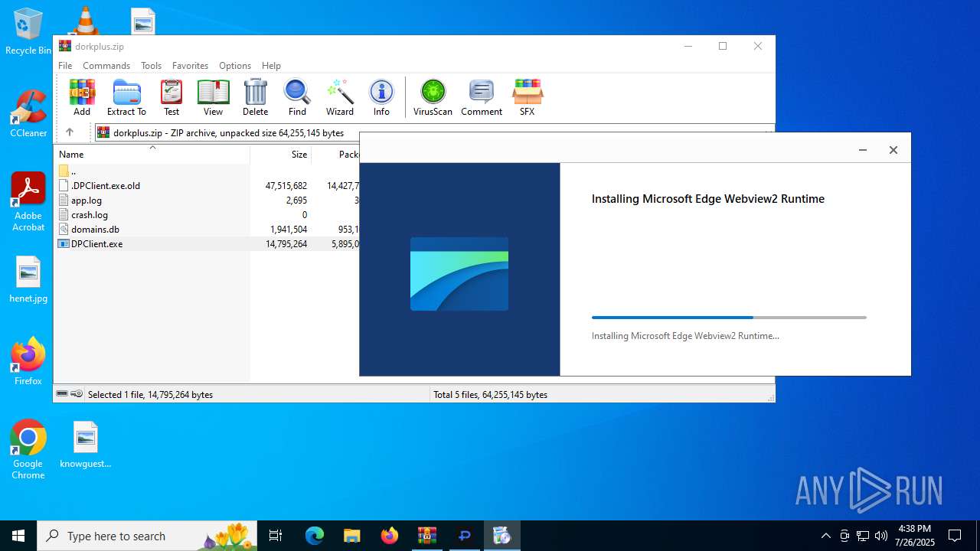This screenshot has height=551, width=980.
Task: Launch the Wizard tool
Action: pyautogui.click(x=340, y=97)
